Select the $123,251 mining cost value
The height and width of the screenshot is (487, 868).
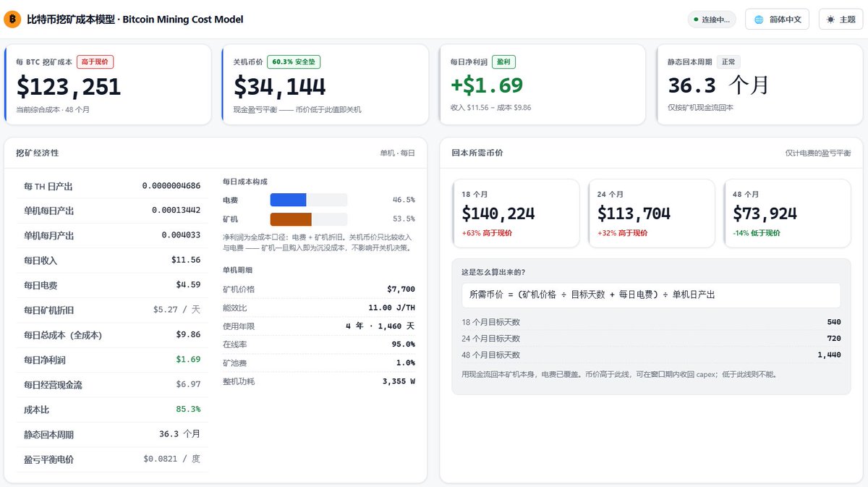click(69, 87)
